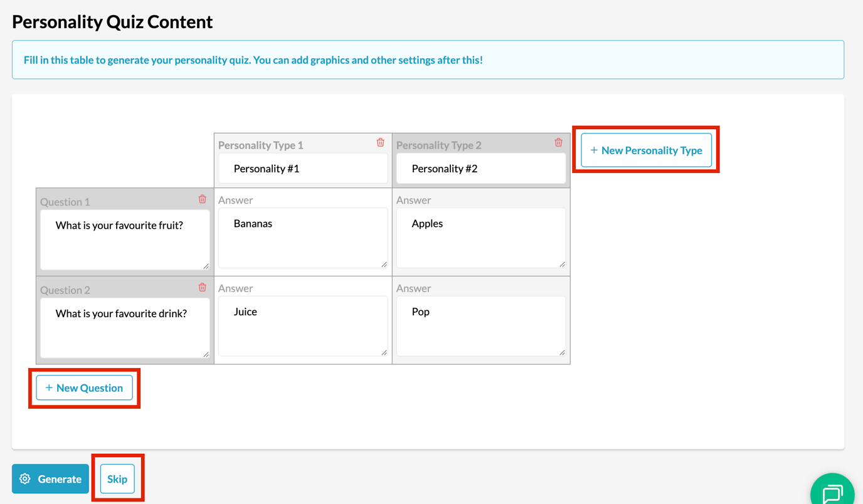Delete Personality Type 2 with trash icon
This screenshot has height=504, width=863.
[x=558, y=142]
